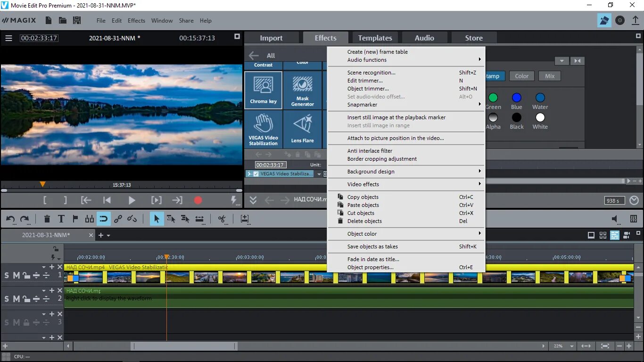Select Scene recognition from the menu

click(372, 72)
